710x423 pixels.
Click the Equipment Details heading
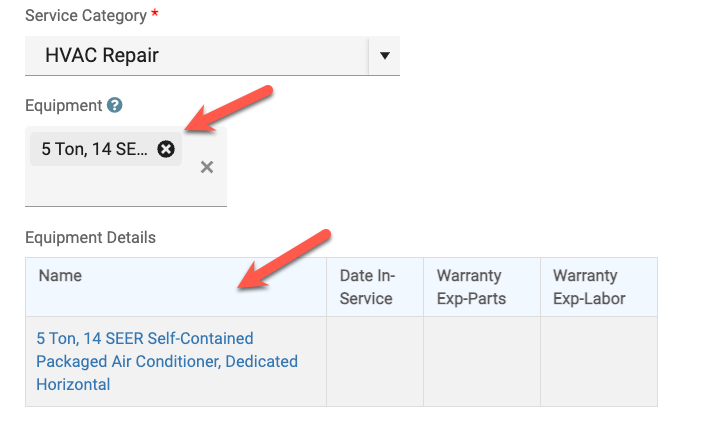pos(90,237)
